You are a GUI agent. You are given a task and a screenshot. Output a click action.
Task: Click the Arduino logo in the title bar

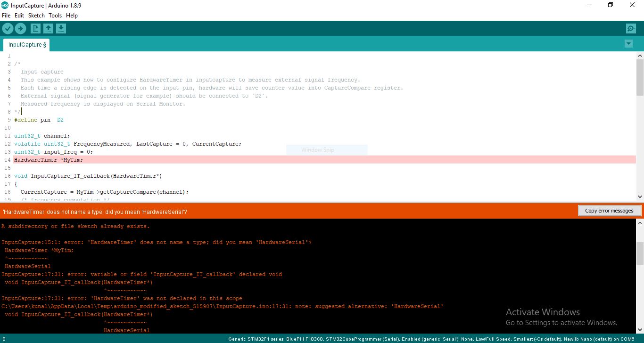click(5, 6)
